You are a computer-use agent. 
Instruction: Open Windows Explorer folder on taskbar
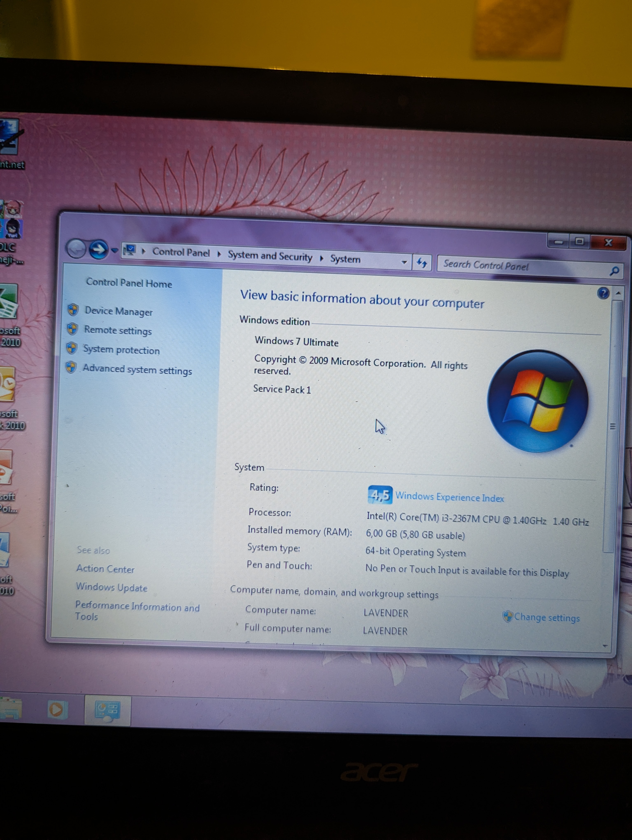tap(10, 709)
